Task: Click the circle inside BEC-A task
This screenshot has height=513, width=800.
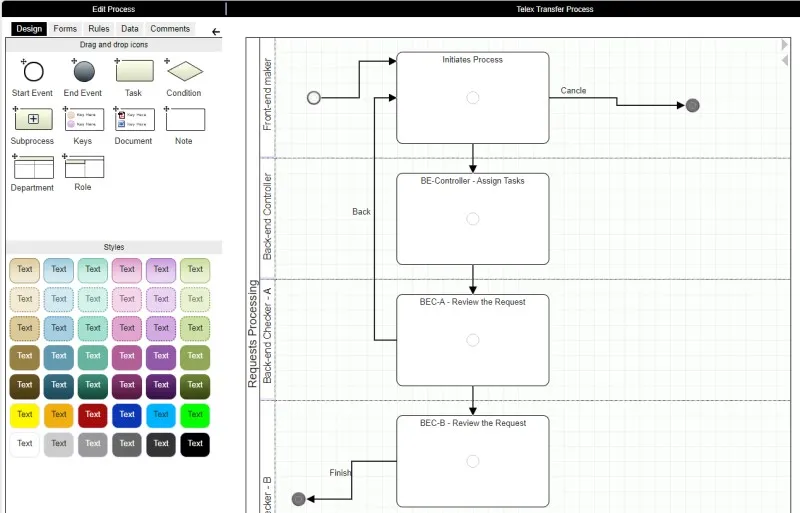Action: click(x=473, y=340)
